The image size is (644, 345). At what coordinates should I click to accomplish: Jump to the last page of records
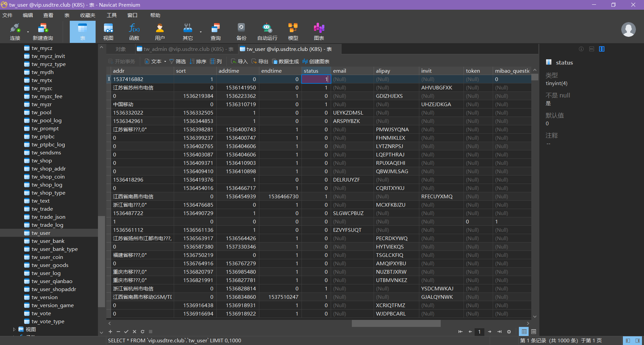point(499,332)
